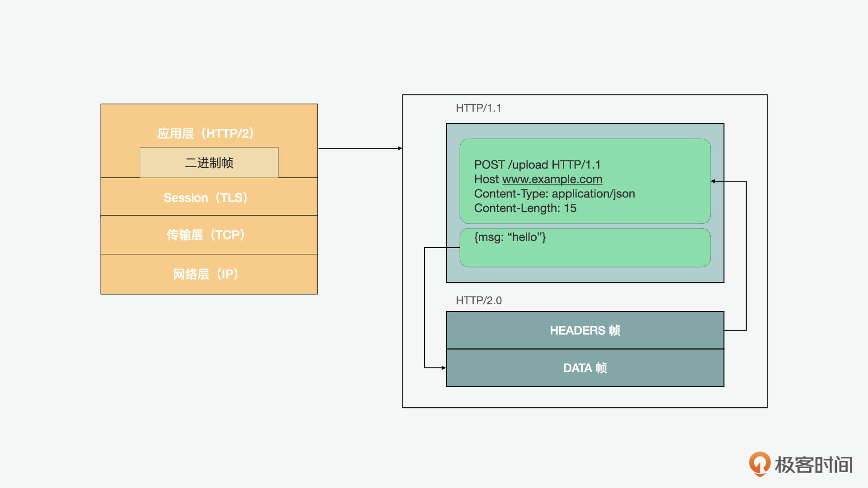The width and height of the screenshot is (868, 488).
Task: Select the 传输层 (TCP) layer block
Action: 206,235
